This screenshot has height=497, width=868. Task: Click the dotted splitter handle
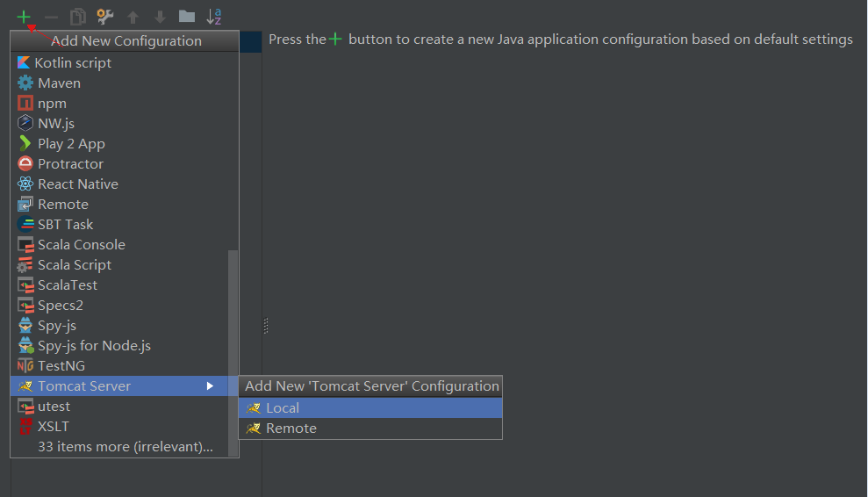pos(266,326)
